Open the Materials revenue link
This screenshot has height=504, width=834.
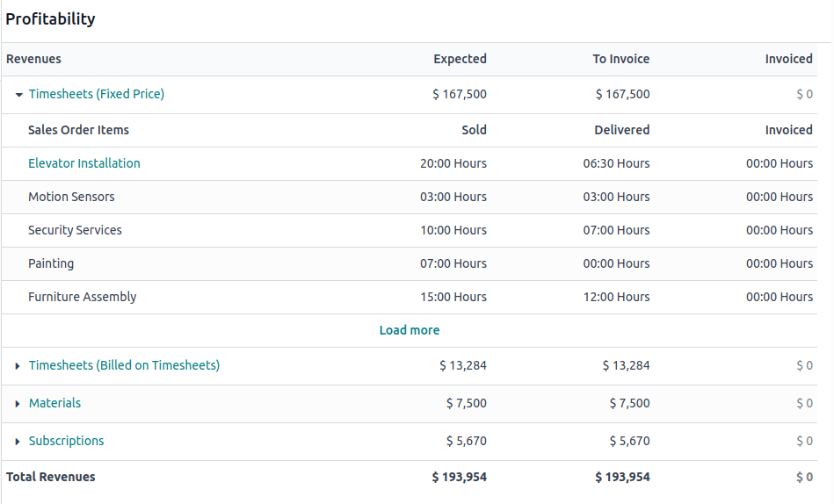pyautogui.click(x=54, y=403)
